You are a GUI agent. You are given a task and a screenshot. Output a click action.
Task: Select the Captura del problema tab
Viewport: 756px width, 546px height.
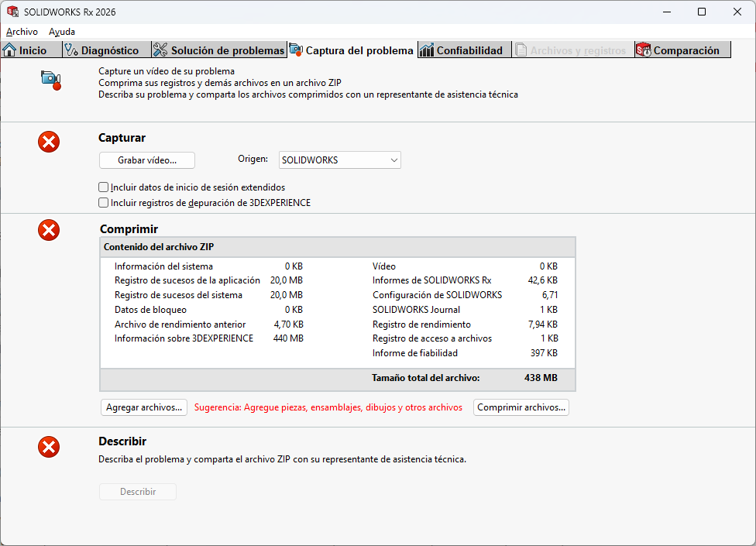pos(352,50)
